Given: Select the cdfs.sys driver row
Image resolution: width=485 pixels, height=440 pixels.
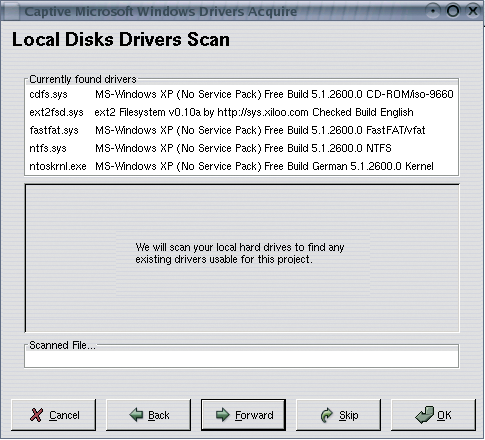Looking at the screenshot, I should click(241, 94).
